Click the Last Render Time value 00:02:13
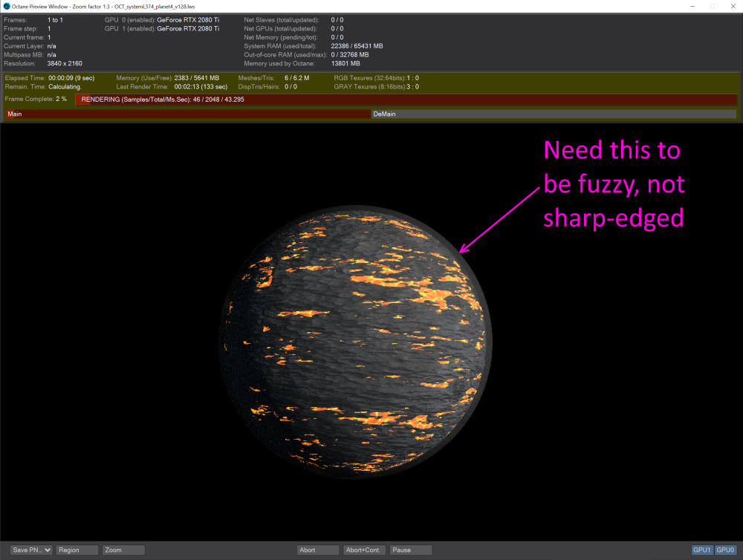743x560 pixels. click(201, 87)
